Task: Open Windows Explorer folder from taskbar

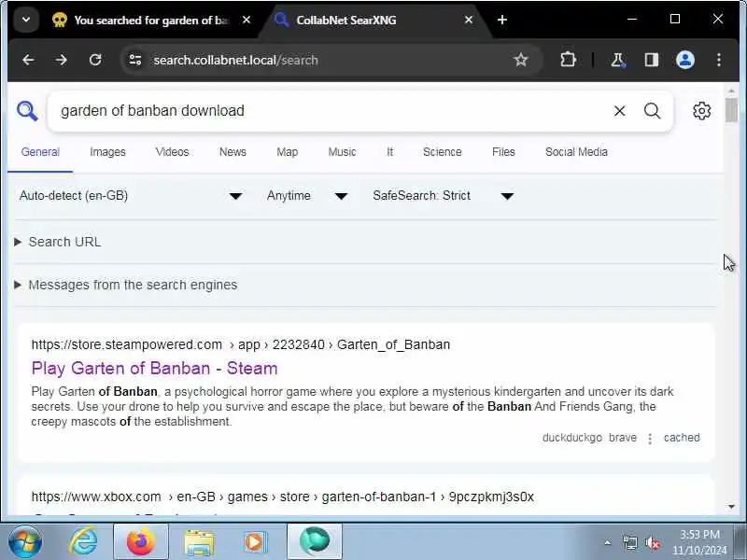Action: pyautogui.click(x=199, y=541)
